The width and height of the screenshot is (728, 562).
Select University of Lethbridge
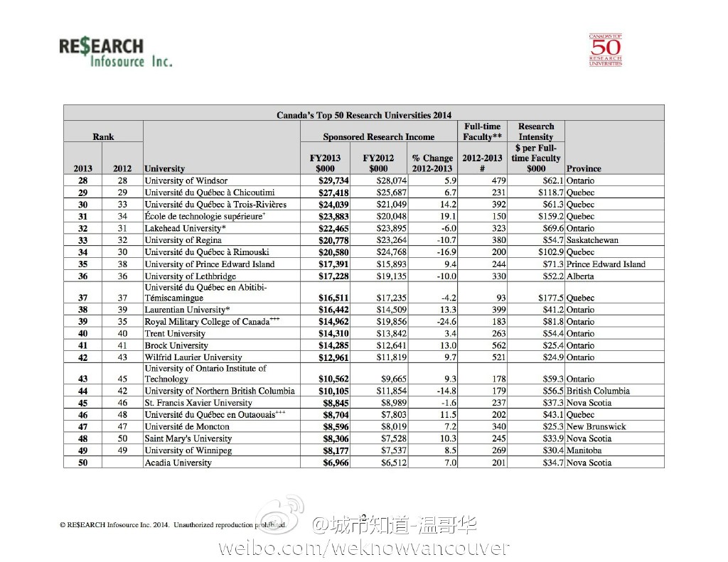click(191, 276)
